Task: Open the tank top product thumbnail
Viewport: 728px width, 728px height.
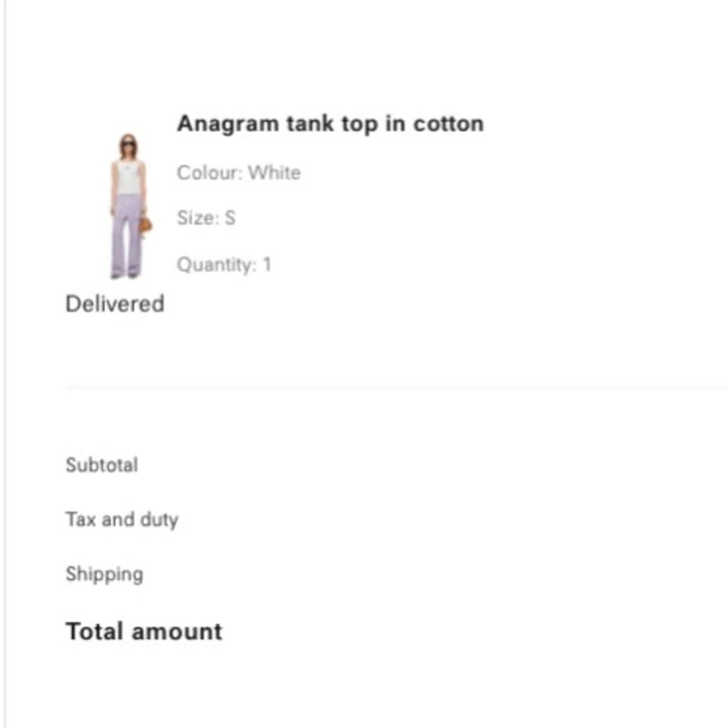Action: [x=128, y=206]
